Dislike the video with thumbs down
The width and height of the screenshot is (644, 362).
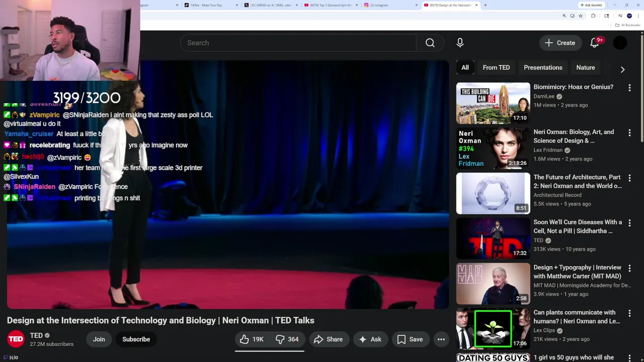pos(287,339)
